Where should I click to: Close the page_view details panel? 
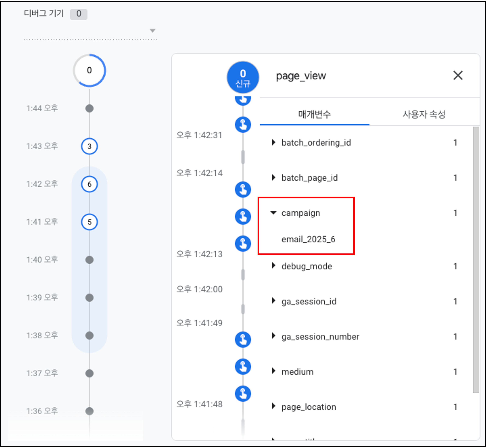pos(458,75)
